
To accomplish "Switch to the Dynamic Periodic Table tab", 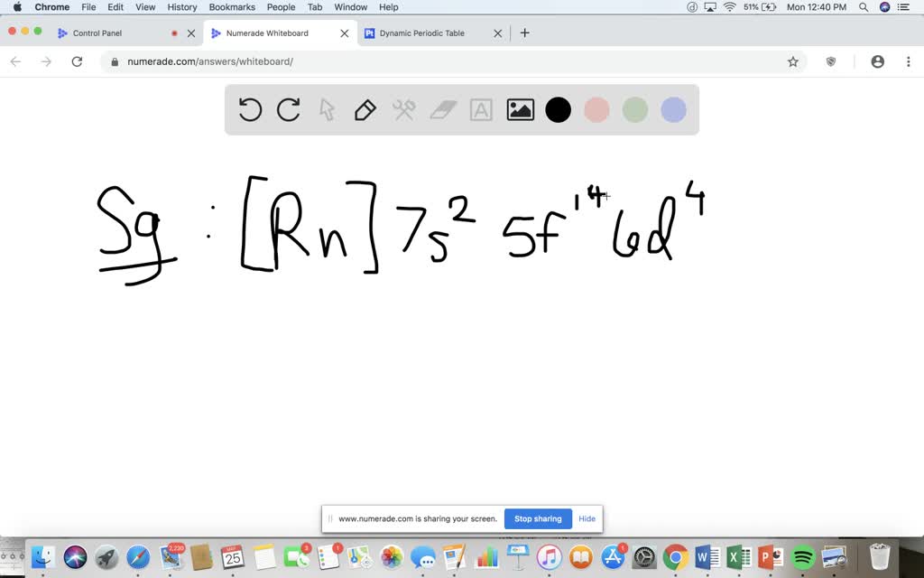I will 421,33.
